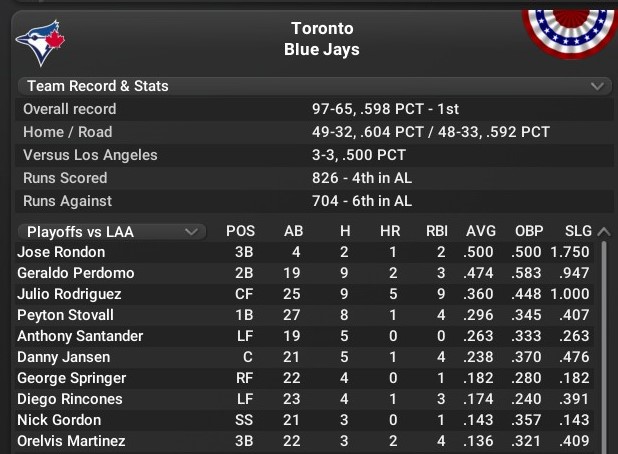The image size is (618, 454).
Task: Sort by AB column header
Action: (x=293, y=232)
